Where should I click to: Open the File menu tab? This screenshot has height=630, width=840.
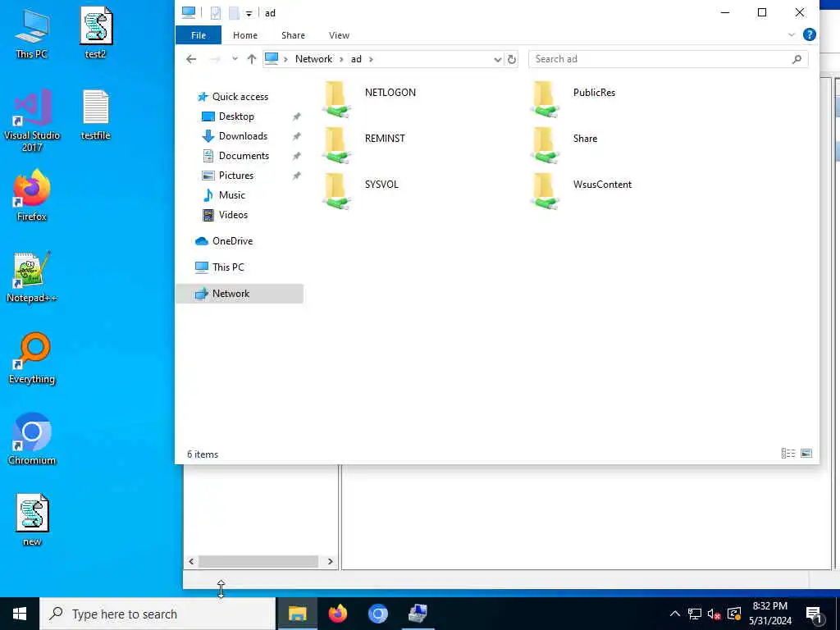(199, 34)
